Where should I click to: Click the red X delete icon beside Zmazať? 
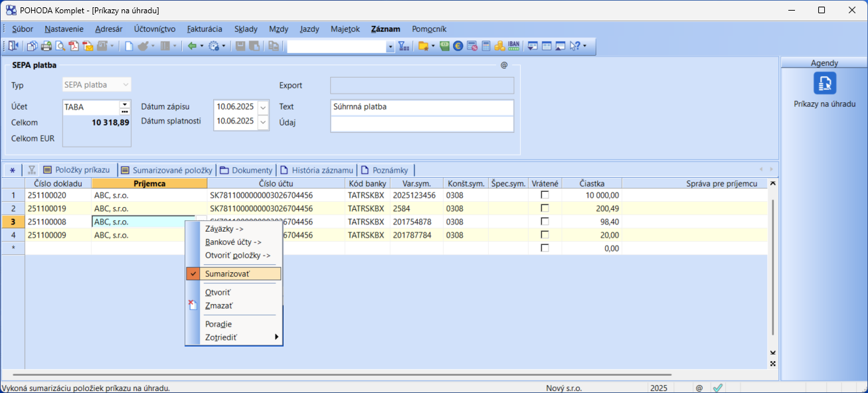point(192,305)
